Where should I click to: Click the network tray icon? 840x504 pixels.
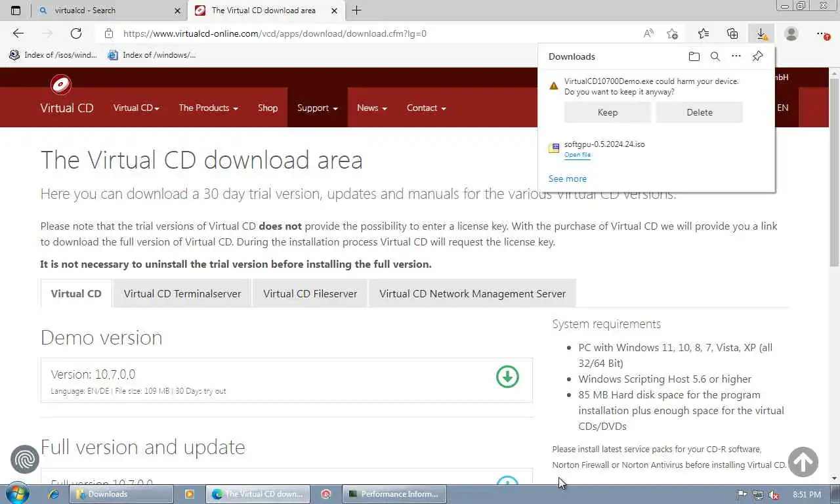[758, 495]
